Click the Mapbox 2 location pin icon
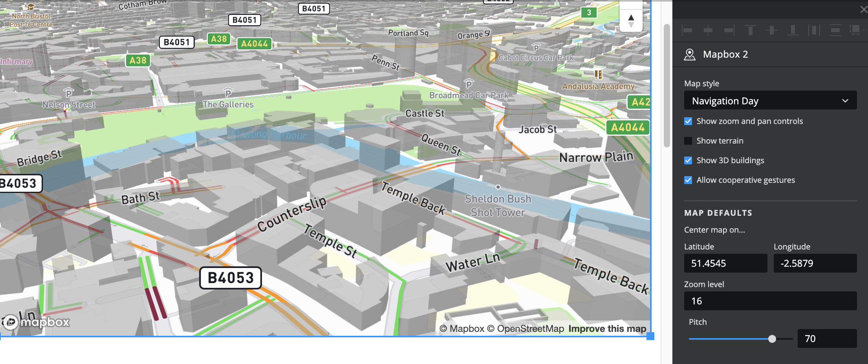The height and width of the screenshot is (364, 868). 689,54
